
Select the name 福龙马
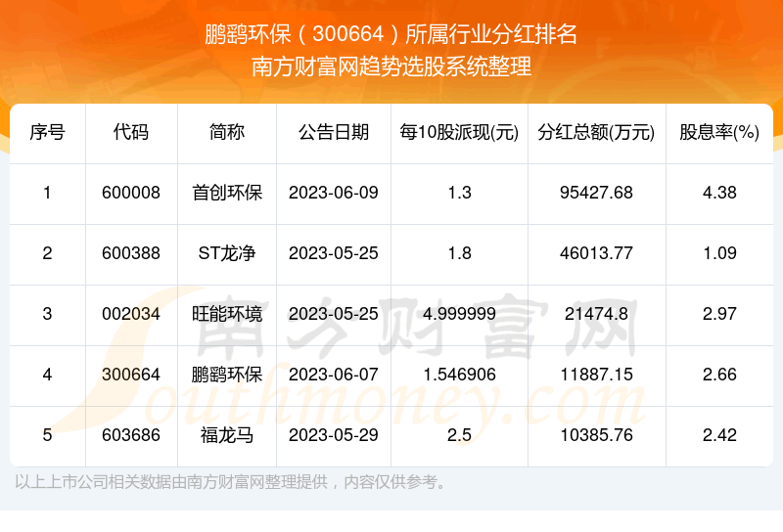(227, 435)
